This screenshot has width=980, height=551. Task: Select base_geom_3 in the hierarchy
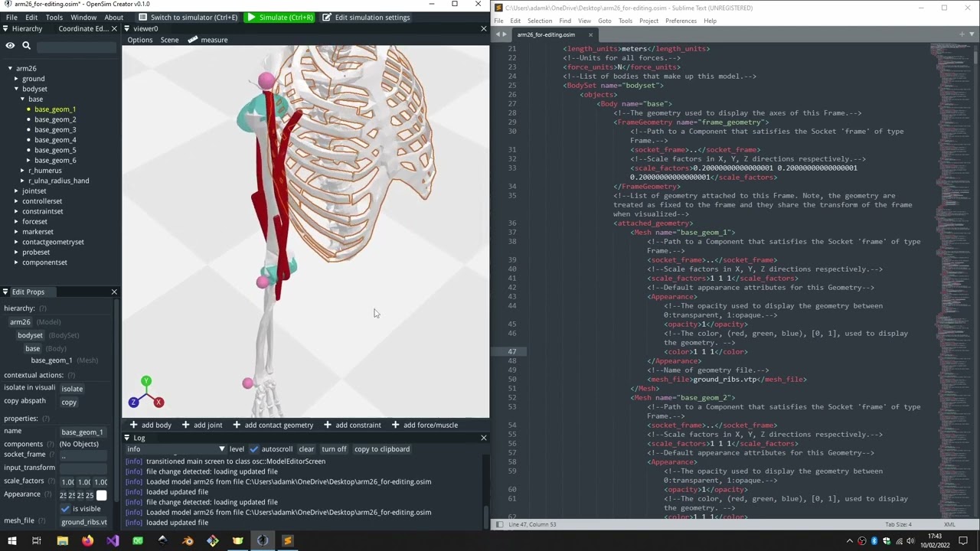(x=55, y=129)
